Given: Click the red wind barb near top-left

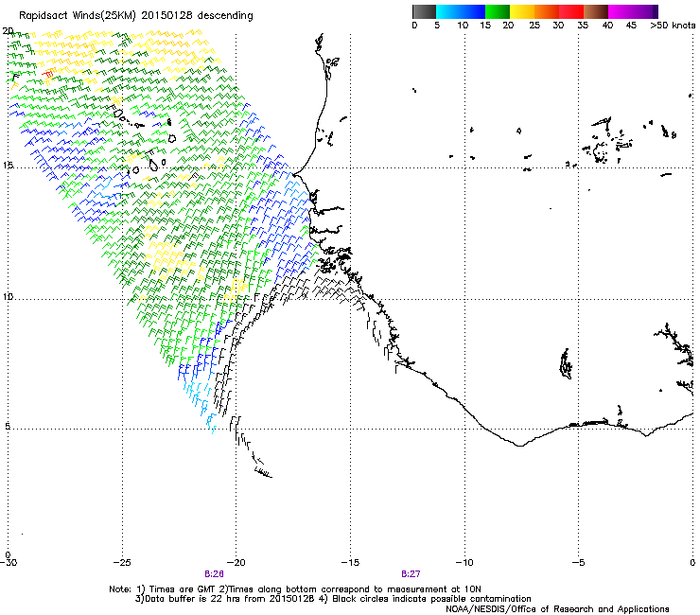Looking at the screenshot, I should coord(47,74).
